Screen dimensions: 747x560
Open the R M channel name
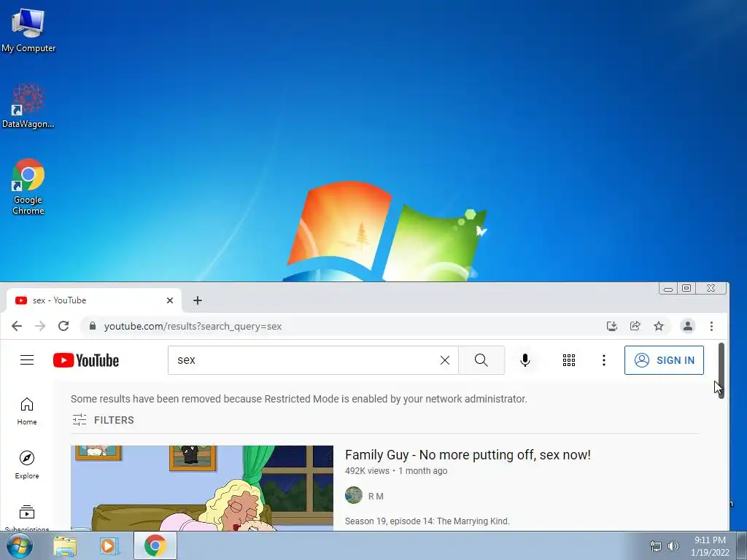(376, 496)
